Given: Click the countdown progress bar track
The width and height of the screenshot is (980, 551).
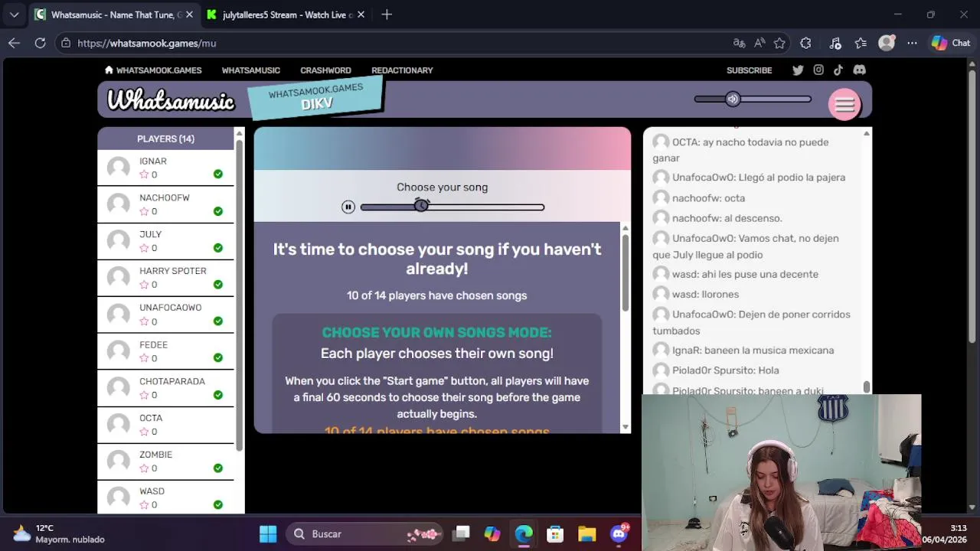Looking at the screenshot, I should point(452,207).
